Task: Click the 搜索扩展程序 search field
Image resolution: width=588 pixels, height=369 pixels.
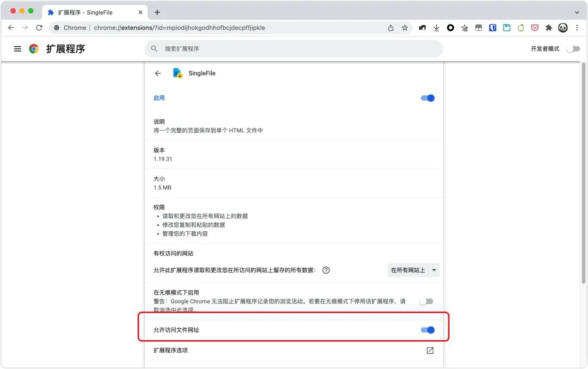Action: coord(293,49)
